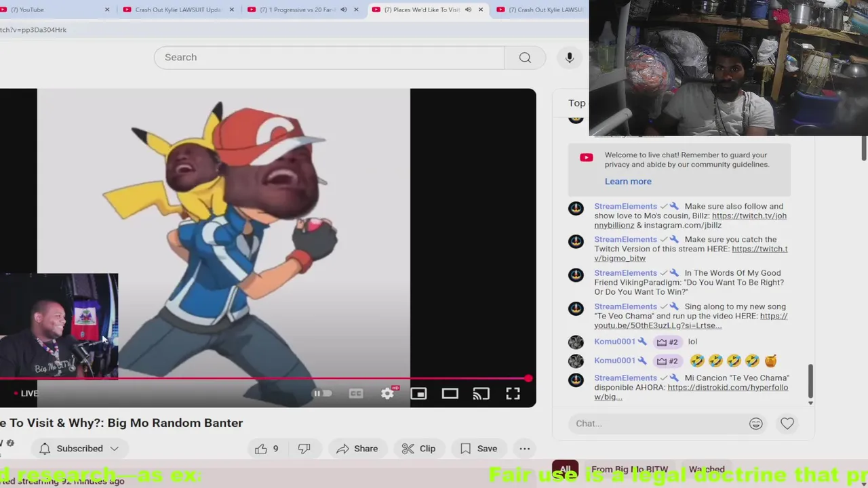Click the video title text

pyautogui.click(x=121, y=423)
